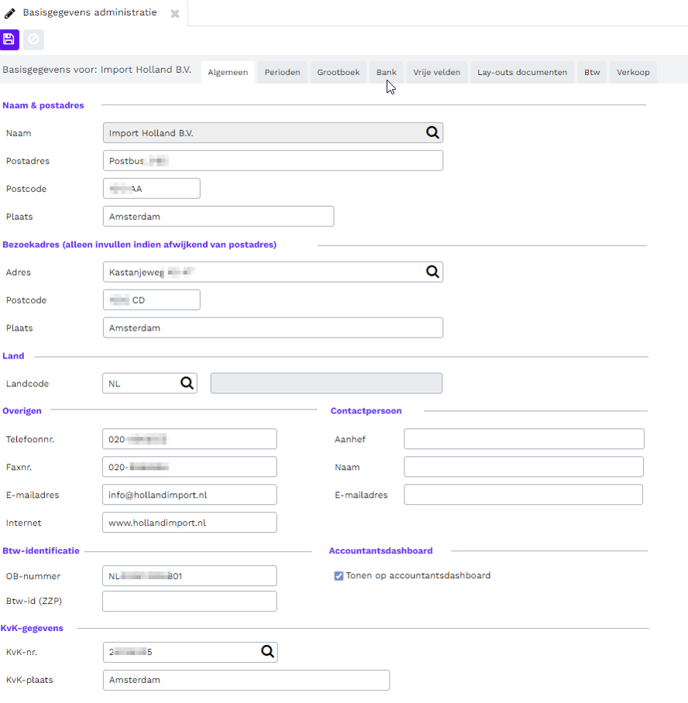Click the 'Overigen' section heading
Screen dimensions: 688x703
22,411
